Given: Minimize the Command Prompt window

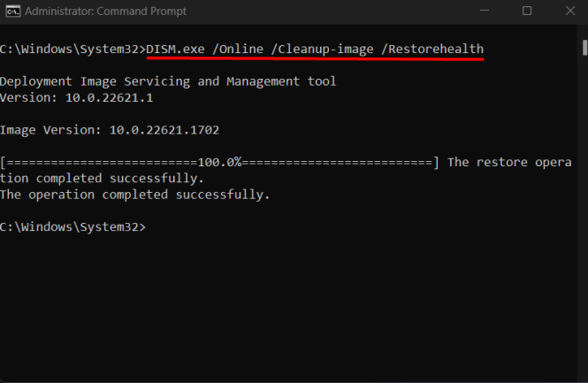Looking at the screenshot, I should [x=485, y=11].
